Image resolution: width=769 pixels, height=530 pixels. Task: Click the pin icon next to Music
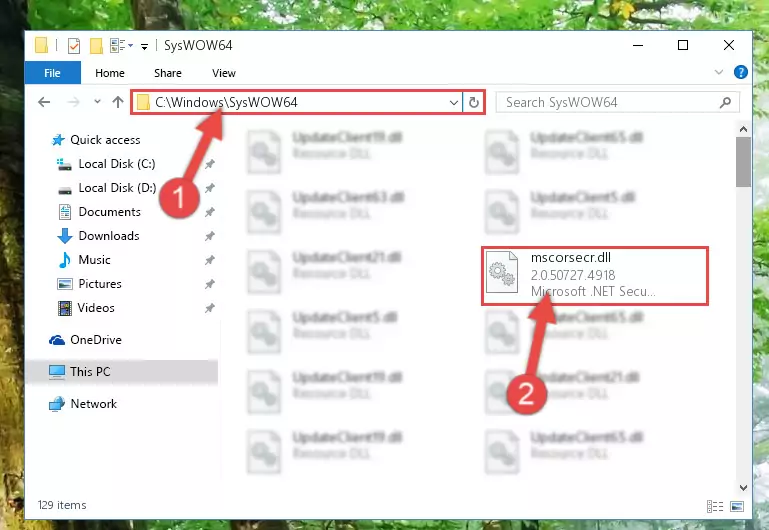pyautogui.click(x=209, y=260)
